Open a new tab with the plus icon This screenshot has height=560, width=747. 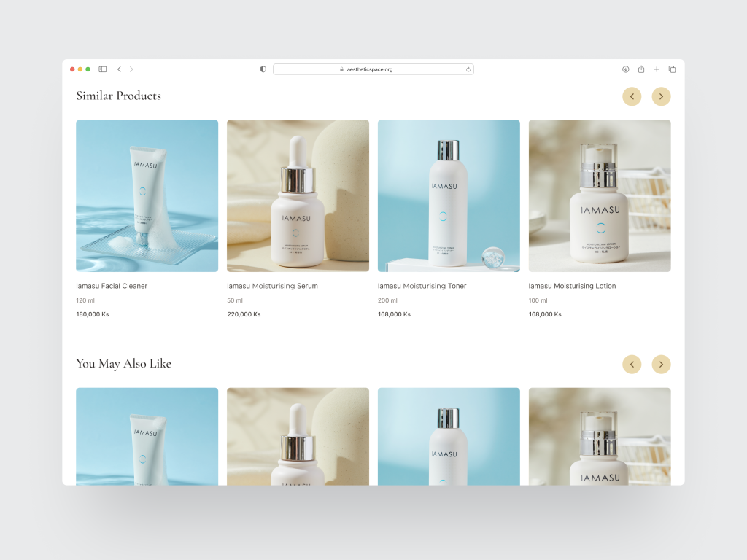pyautogui.click(x=656, y=69)
